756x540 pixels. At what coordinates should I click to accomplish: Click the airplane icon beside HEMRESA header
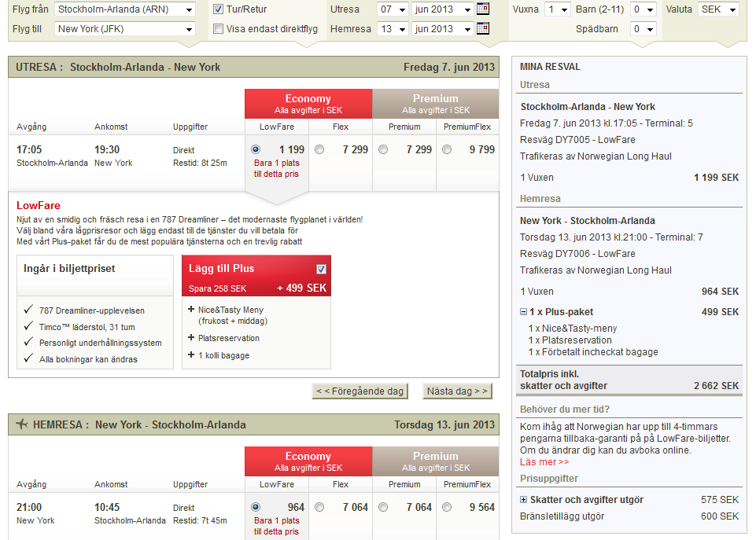(x=21, y=424)
